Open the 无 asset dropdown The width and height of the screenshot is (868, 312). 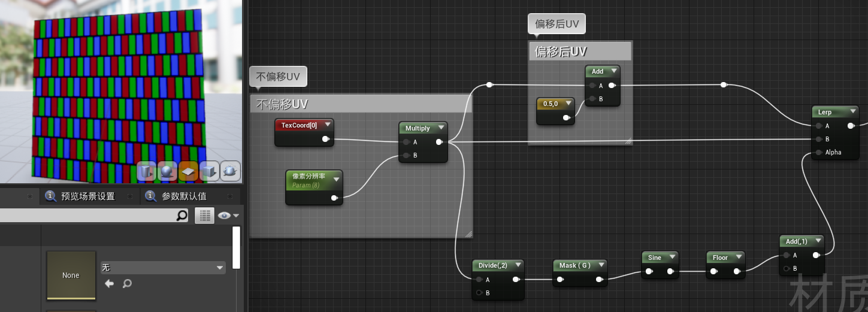pos(162,268)
